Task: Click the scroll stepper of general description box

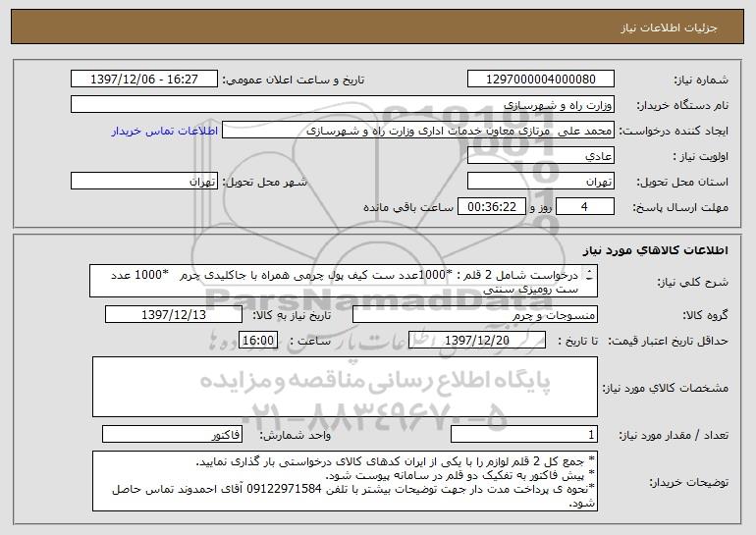Action: pyautogui.click(x=590, y=275)
